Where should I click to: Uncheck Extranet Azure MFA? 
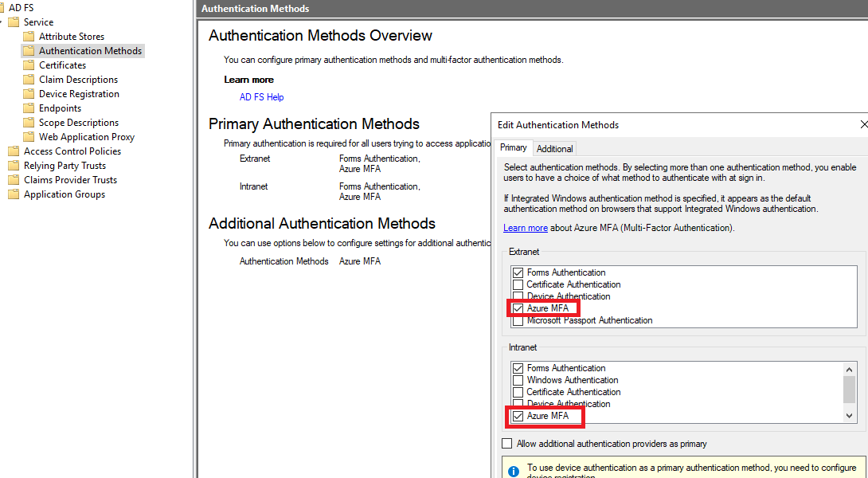pos(518,308)
